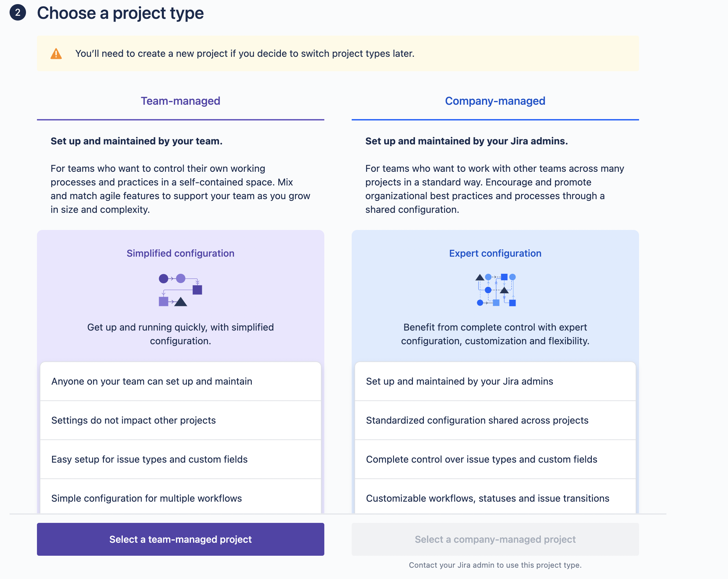Click the Select a team-managed project button
The image size is (728, 579).
pos(180,539)
